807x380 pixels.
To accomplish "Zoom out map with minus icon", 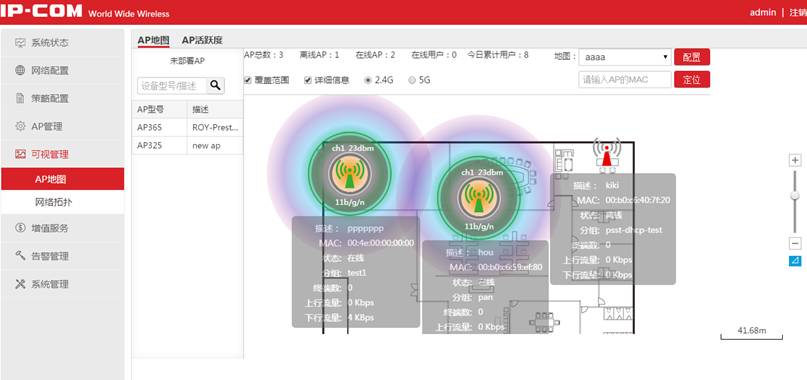I will coord(795,243).
